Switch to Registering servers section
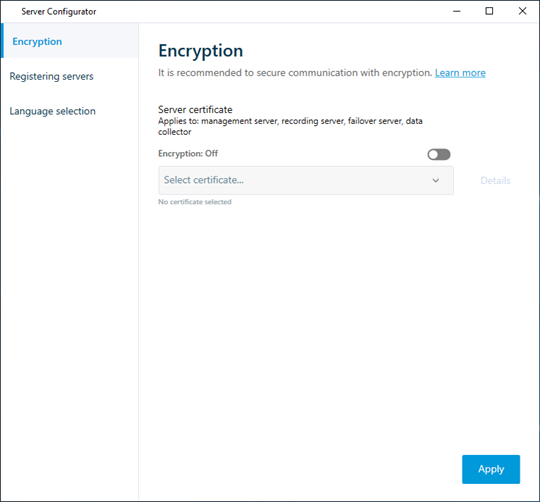The image size is (540, 502). point(51,76)
